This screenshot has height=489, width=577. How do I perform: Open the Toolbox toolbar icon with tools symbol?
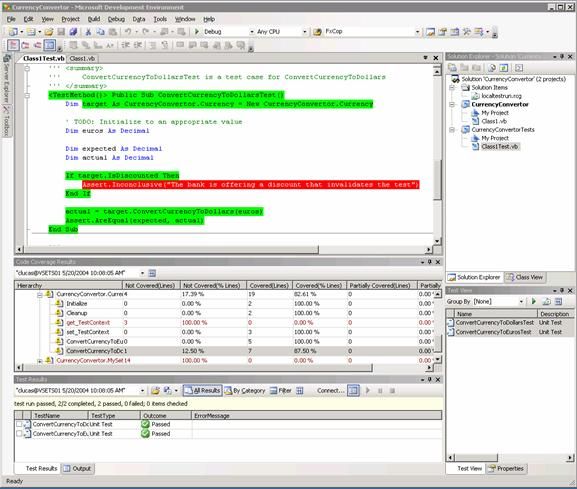pyautogui.click(x=467, y=32)
